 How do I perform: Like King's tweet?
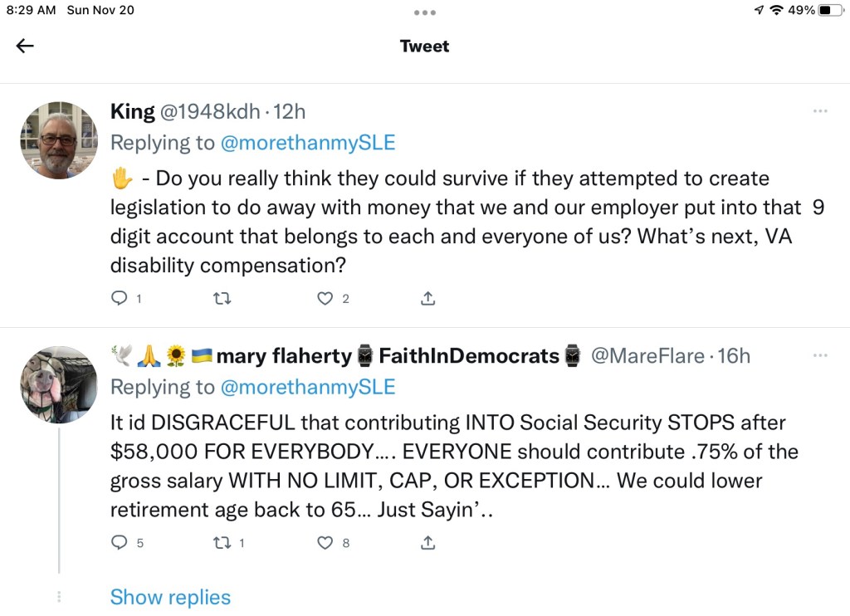[325, 298]
